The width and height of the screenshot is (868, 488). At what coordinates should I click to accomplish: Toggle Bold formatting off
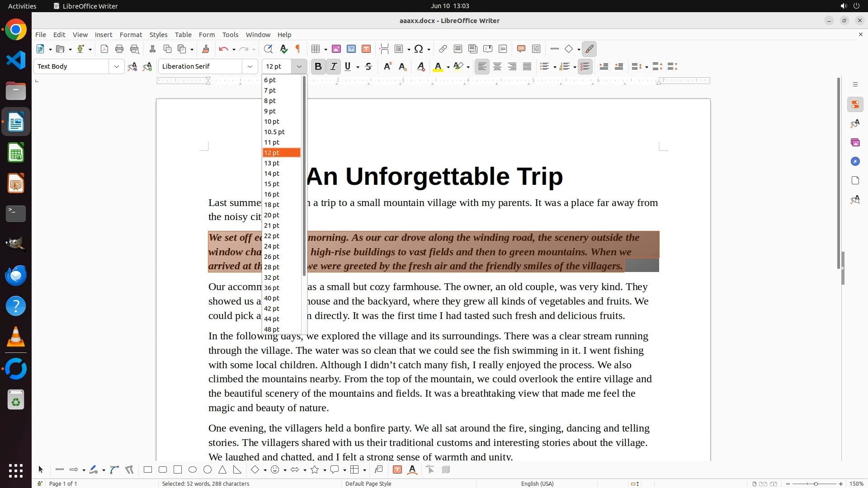pyautogui.click(x=318, y=66)
